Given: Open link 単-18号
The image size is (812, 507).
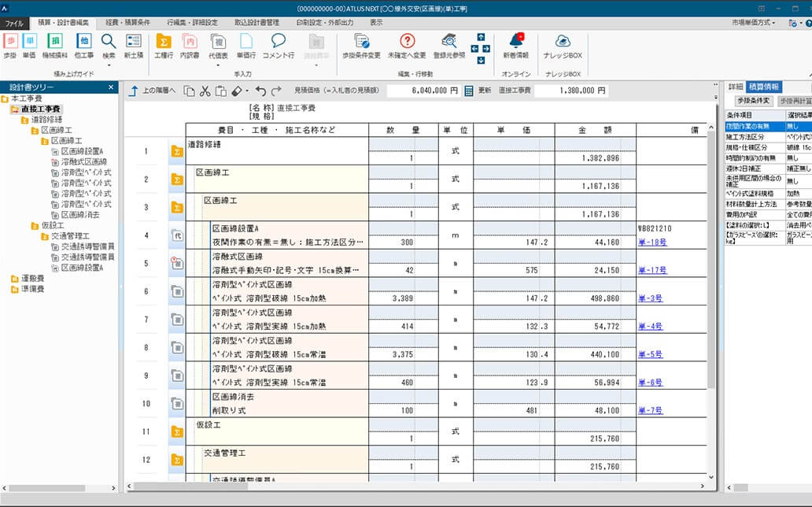Looking at the screenshot, I should [652, 242].
